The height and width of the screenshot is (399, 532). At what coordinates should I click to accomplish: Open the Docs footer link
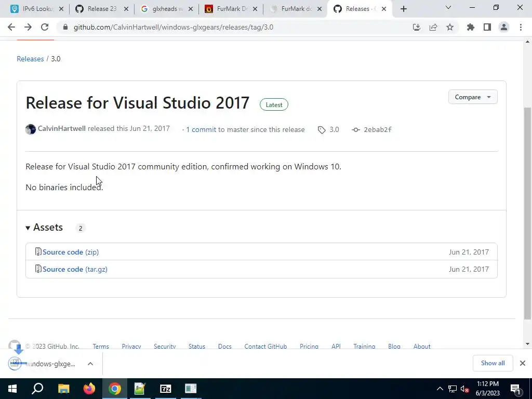click(224, 346)
